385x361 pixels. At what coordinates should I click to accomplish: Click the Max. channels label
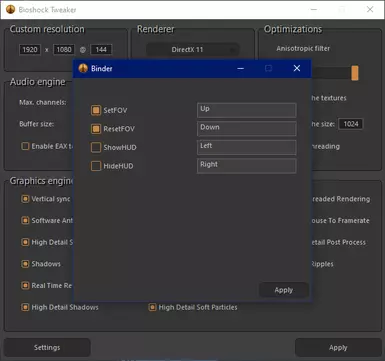pyautogui.click(x=43, y=102)
